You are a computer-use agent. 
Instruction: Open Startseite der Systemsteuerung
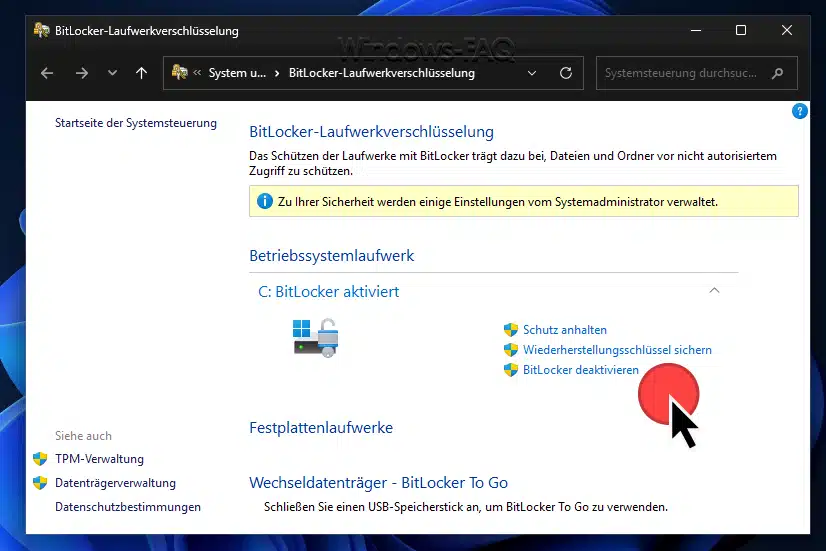(136, 123)
